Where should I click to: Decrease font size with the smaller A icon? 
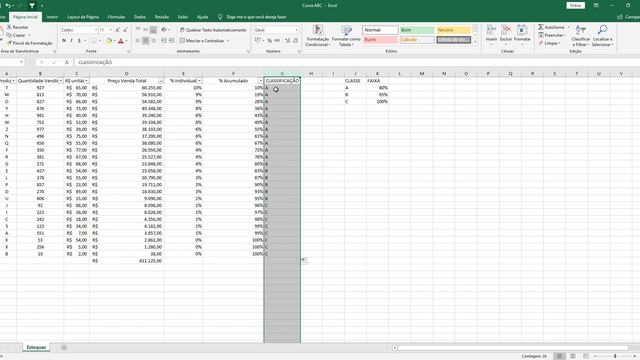125,30
